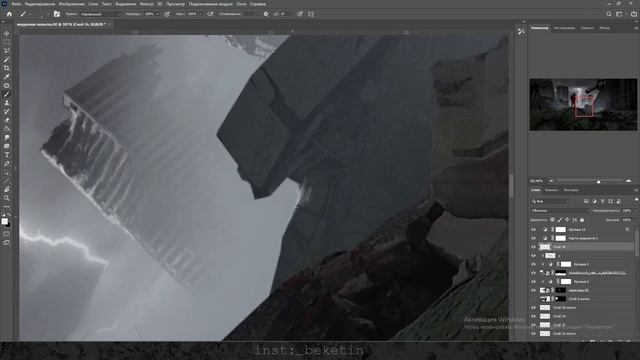Open the Редактирование menu
This screenshot has height=360, width=640.
pos(40,4)
